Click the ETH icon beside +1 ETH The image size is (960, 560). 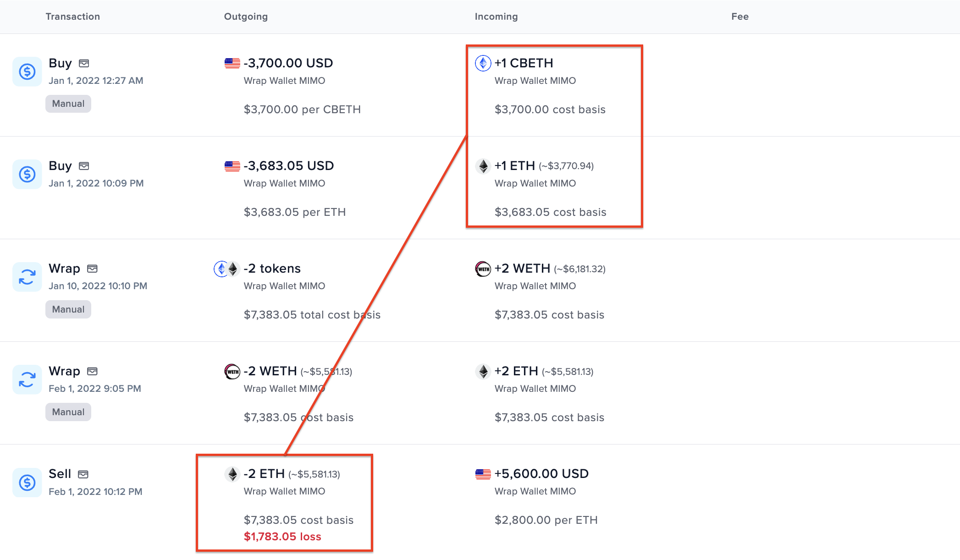pos(483,166)
